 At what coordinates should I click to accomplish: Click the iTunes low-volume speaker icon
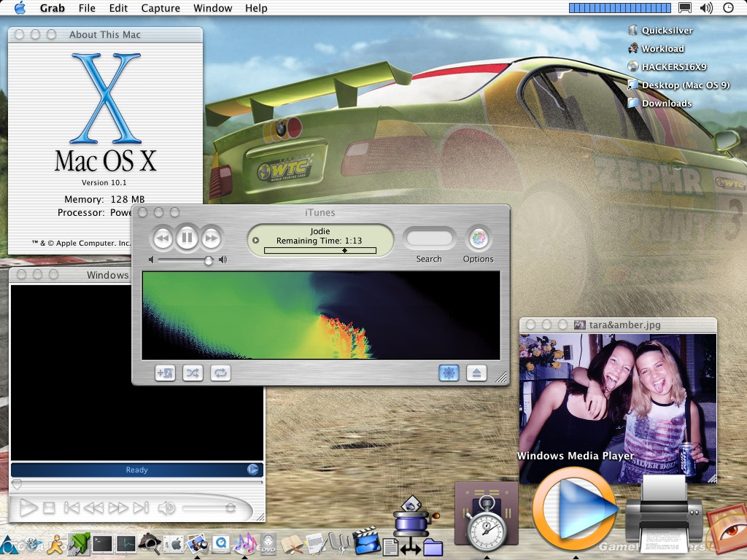point(152,260)
